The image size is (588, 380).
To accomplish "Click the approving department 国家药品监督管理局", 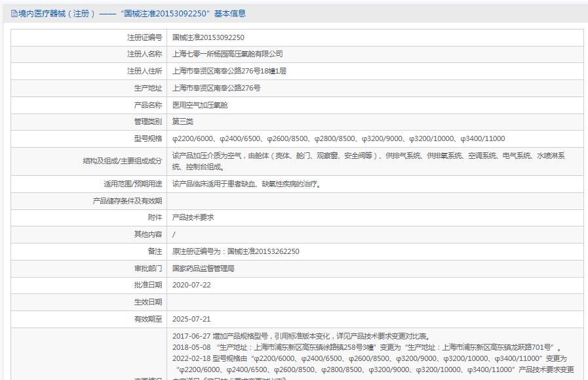I will tap(203, 268).
